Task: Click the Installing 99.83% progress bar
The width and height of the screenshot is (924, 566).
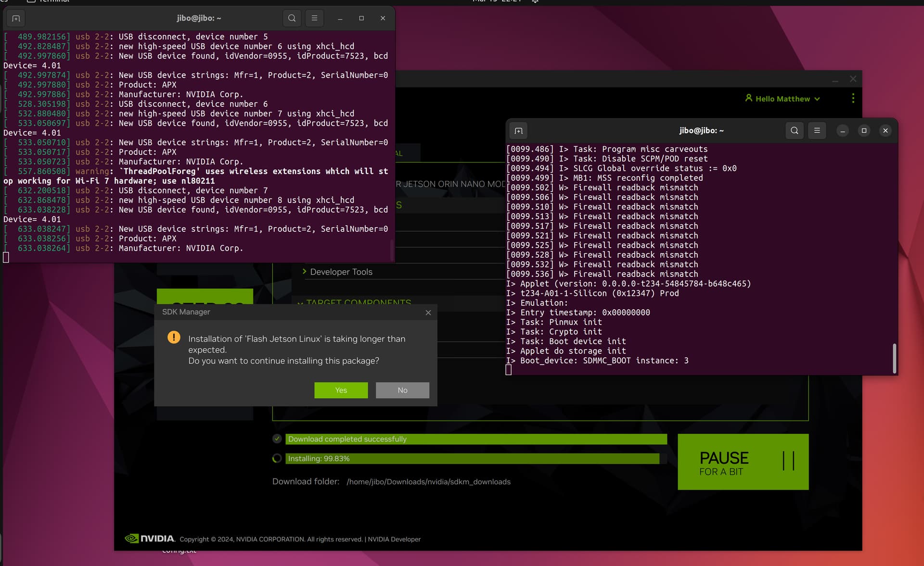Action: (476, 459)
